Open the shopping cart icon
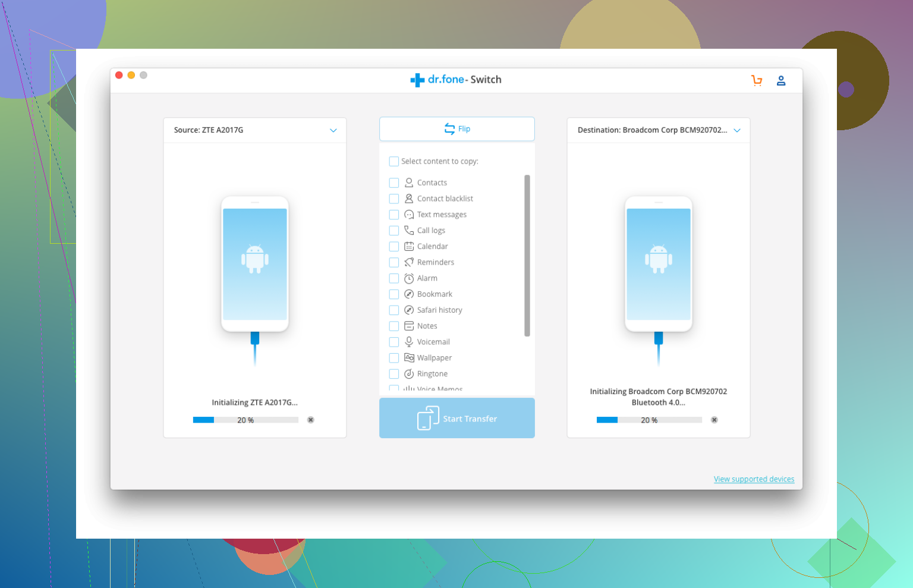 pos(757,80)
